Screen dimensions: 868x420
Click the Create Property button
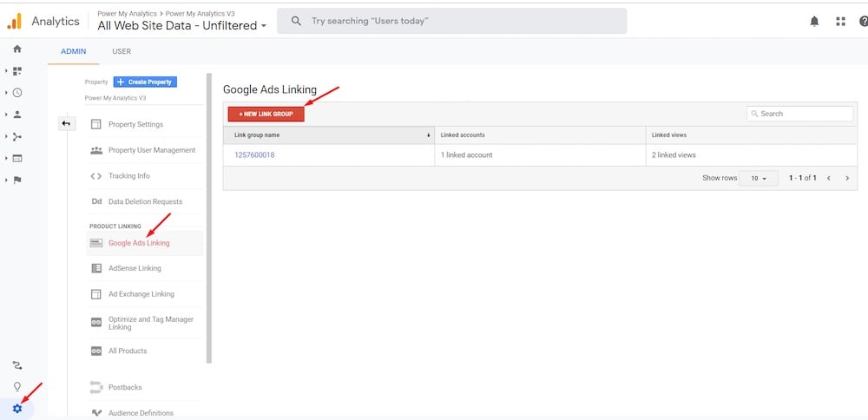click(145, 82)
